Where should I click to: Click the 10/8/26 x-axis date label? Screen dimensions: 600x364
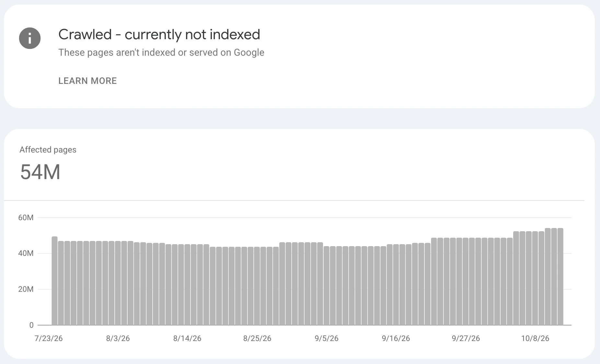[535, 338]
